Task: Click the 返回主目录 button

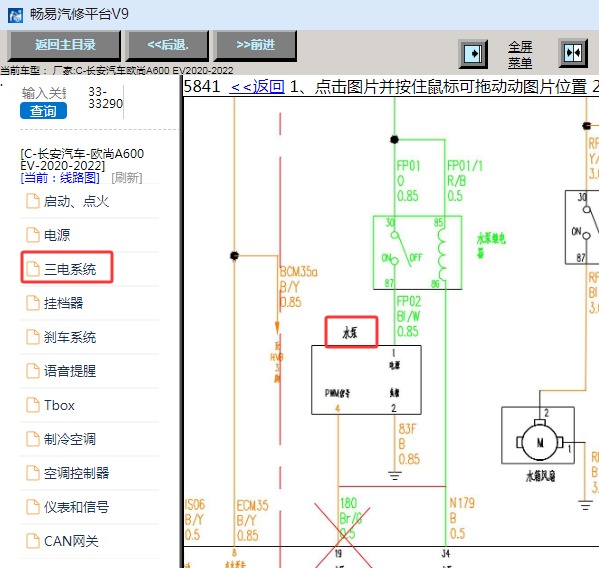Action: [x=65, y=45]
